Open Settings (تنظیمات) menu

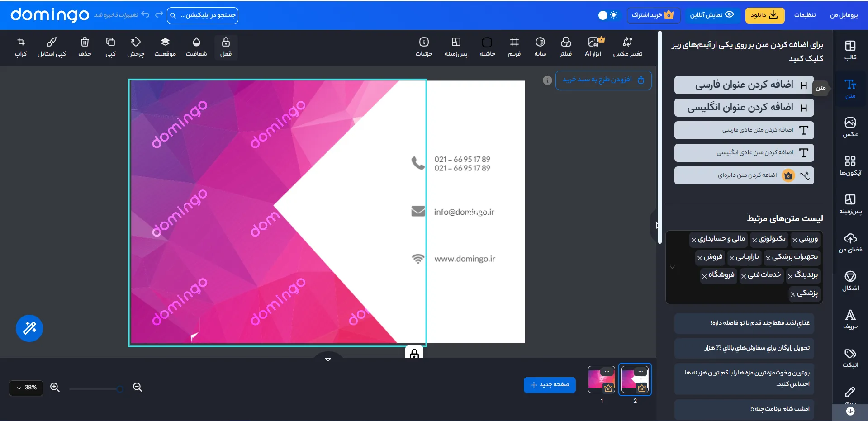click(x=805, y=15)
